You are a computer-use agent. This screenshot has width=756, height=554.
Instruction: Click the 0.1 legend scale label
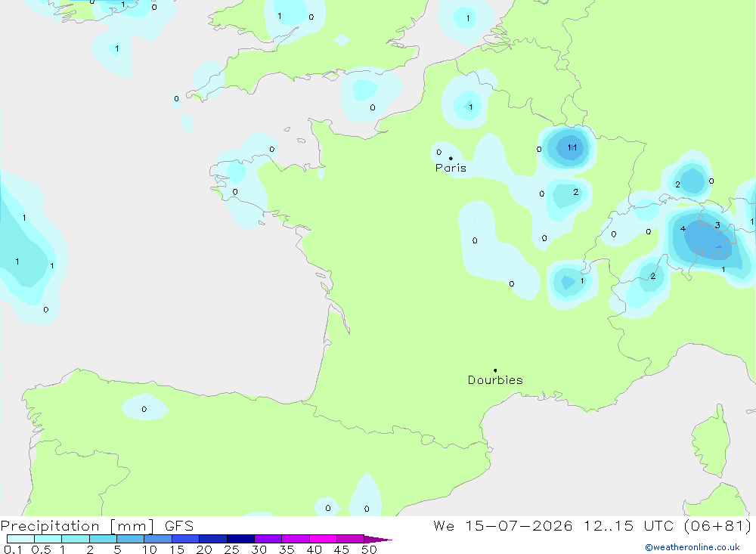click(x=13, y=549)
